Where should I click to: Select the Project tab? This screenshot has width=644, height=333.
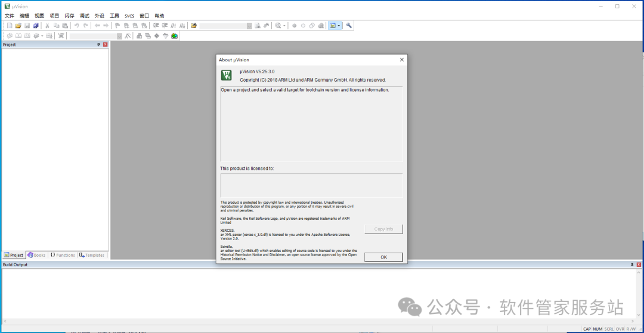pos(14,255)
